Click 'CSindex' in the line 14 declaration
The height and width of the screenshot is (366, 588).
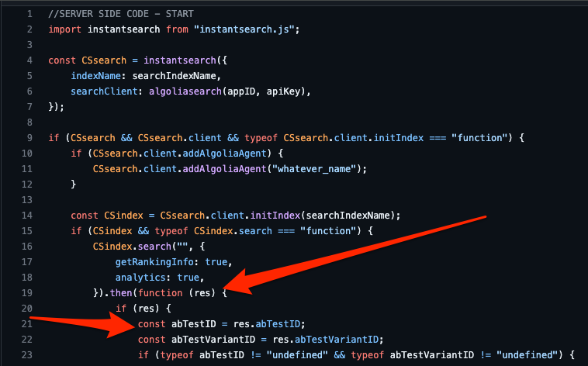click(x=124, y=216)
